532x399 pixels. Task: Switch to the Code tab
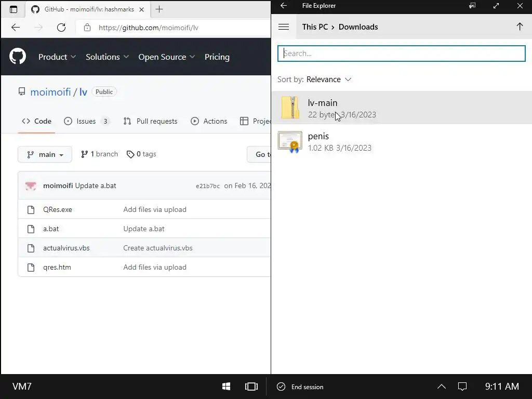pyautogui.click(x=37, y=121)
